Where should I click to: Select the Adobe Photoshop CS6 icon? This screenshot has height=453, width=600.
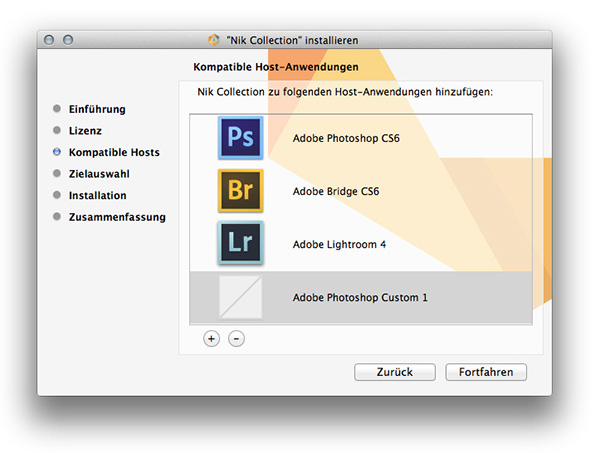point(240,138)
